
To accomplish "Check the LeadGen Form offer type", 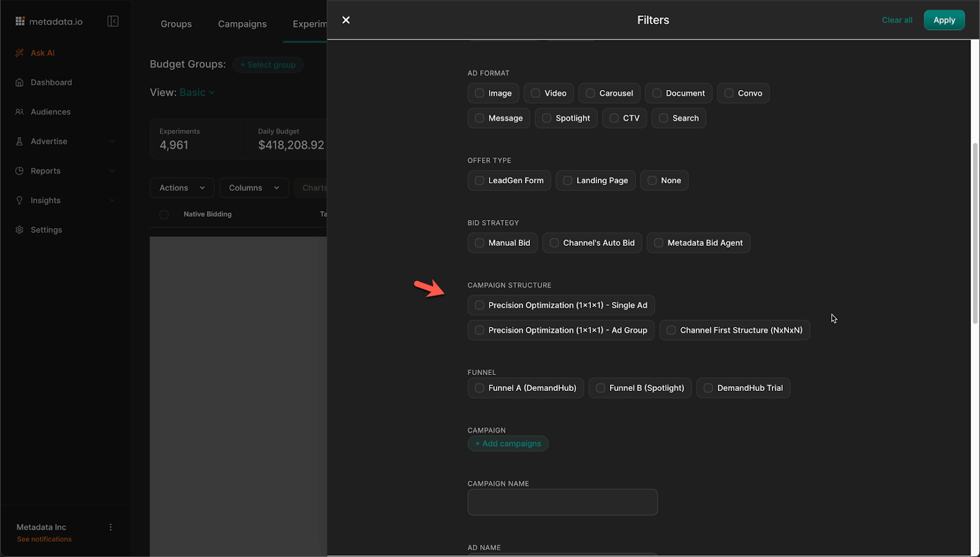I will click(x=478, y=180).
